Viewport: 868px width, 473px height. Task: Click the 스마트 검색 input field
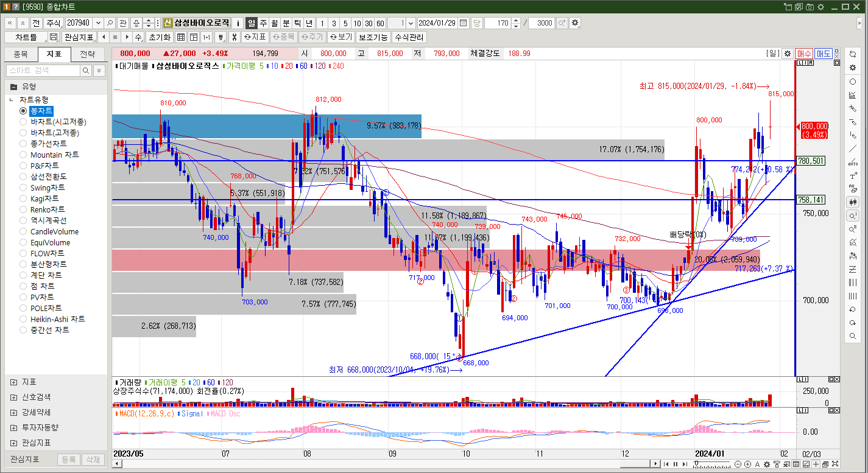pos(43,71)
